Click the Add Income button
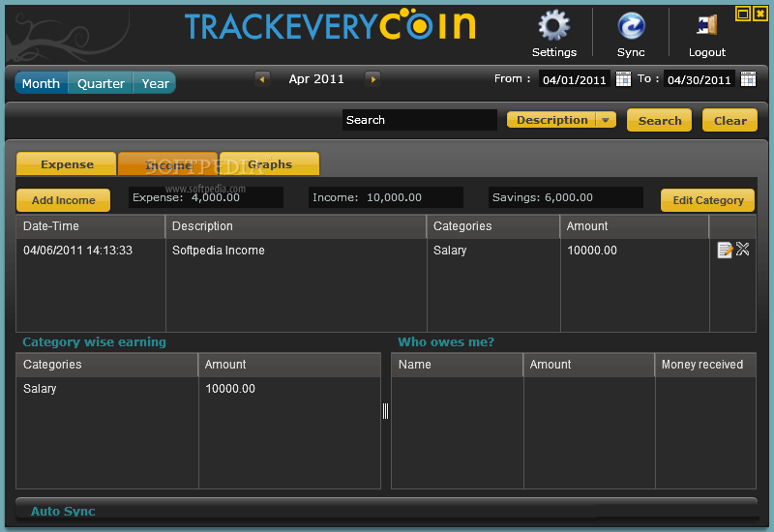Image resolution: width=774 pixels, height=532 pixels. tap(63, 200)
